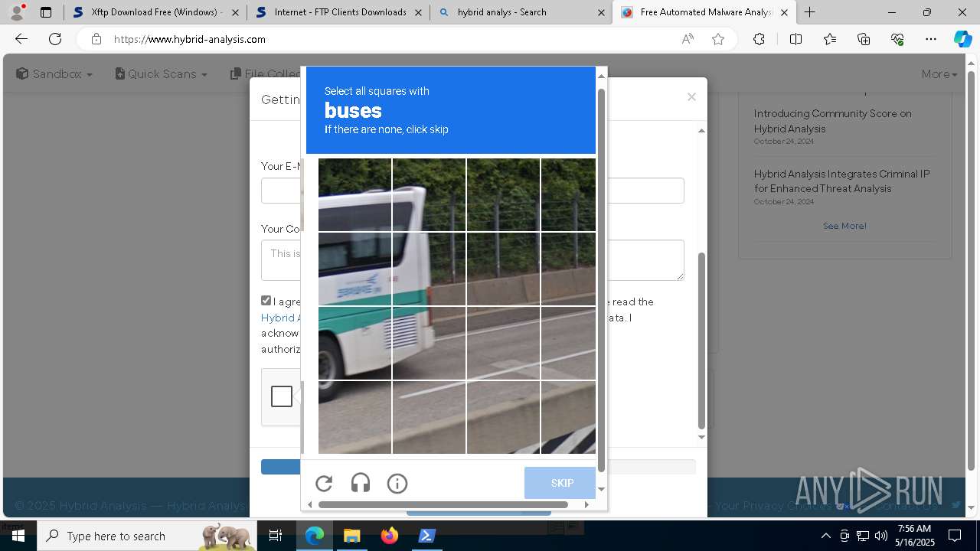This screenshot has height=551, width=980.
Task: Switch to Internet FTP Clients Downloads tab
Action: tap(338, 12)
